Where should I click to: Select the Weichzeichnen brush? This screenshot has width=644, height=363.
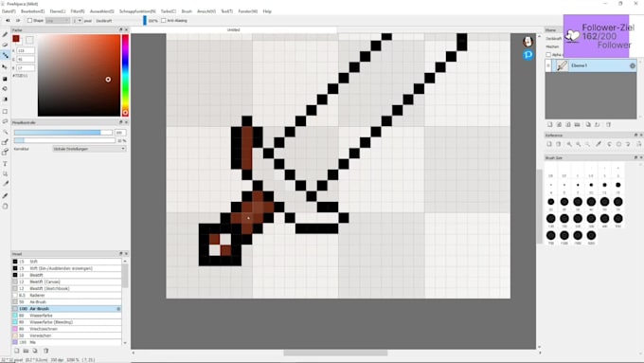coord(66,329)
